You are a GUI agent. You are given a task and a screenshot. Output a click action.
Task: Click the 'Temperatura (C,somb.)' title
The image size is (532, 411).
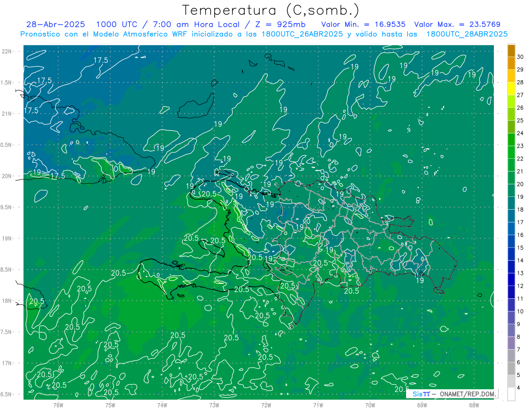[x=270, y=10]
